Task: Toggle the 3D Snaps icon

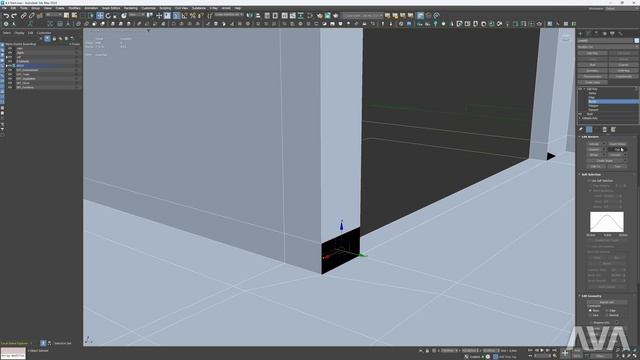Action: pyautogui.click(x=176, y=16)
